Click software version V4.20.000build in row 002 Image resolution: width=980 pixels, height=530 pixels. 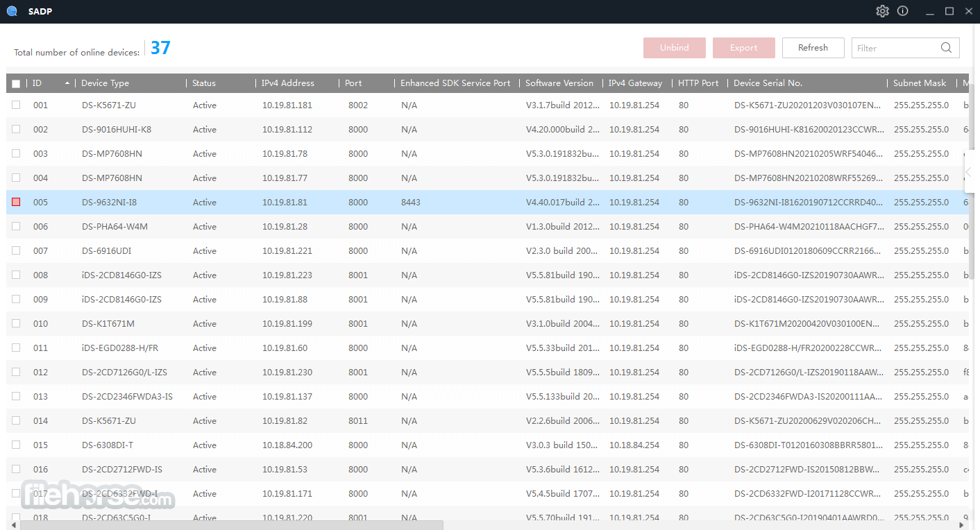[x=562, y=130]
